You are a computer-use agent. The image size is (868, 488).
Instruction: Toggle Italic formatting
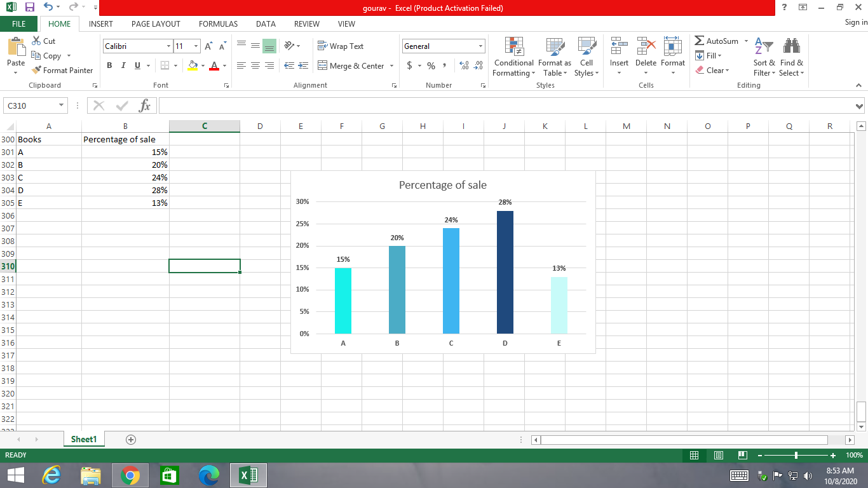(x=123, y=65)
